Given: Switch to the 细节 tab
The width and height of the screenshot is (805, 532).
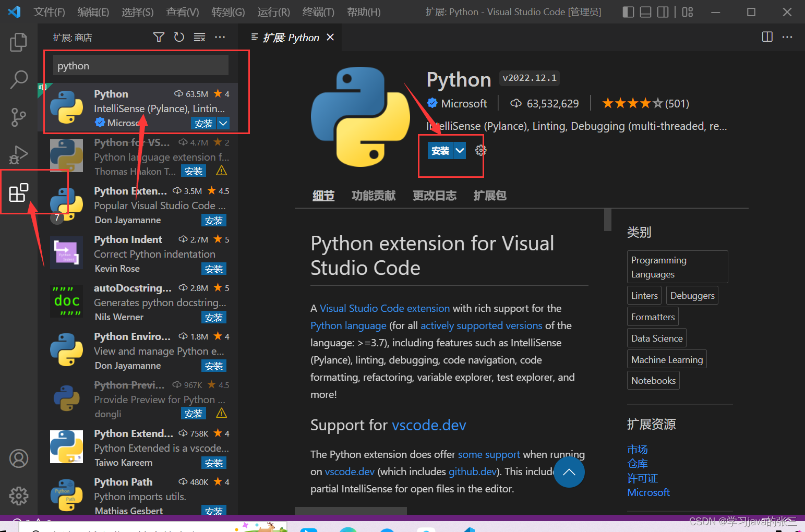Looking at the screenshot, I should (x=323, y=196).
